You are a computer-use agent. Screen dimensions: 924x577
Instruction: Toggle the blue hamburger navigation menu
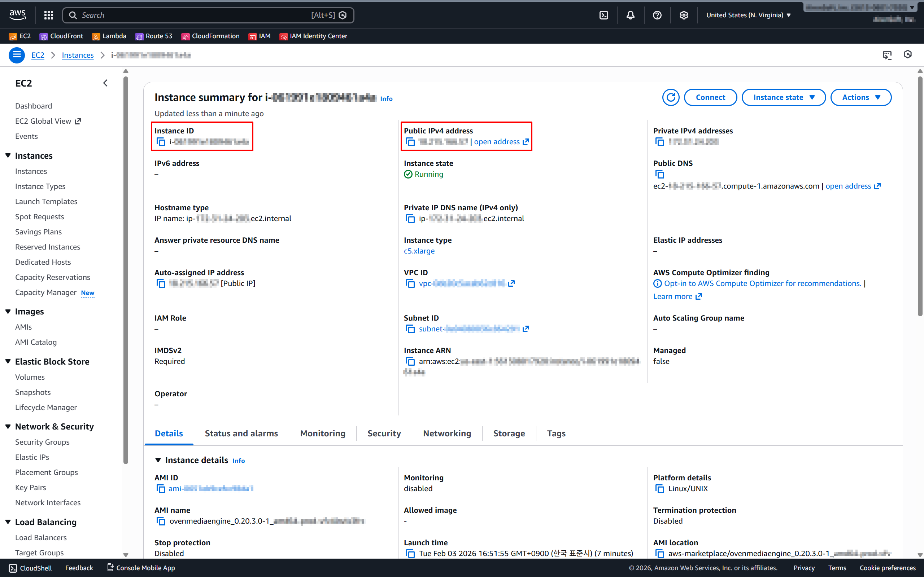(x=17, y=55)
